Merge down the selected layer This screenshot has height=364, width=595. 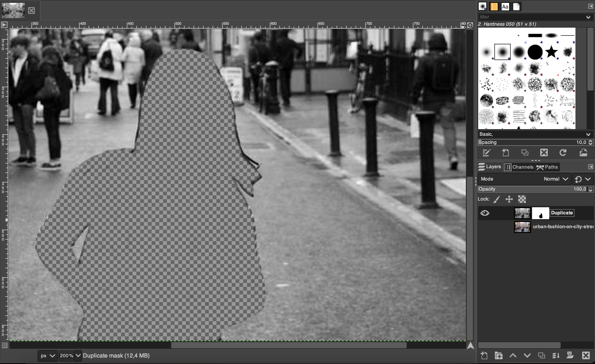(x=556, y=355)
